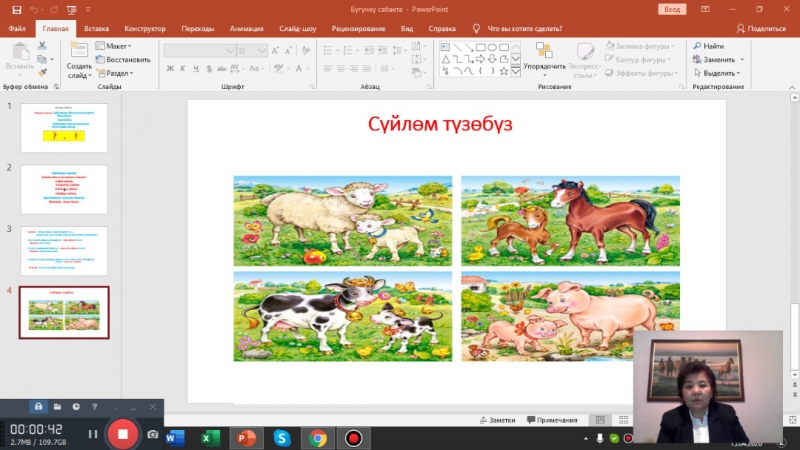Screen dimensions: 800x450
Task: Open the Анимация ribbon tab
Action: pyautogui.click(x=246, y=29)
